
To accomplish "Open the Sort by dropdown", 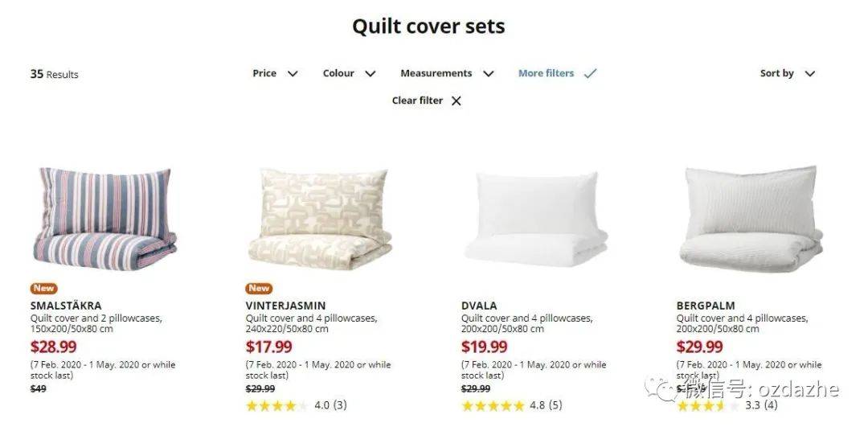I will coord(788,73).
